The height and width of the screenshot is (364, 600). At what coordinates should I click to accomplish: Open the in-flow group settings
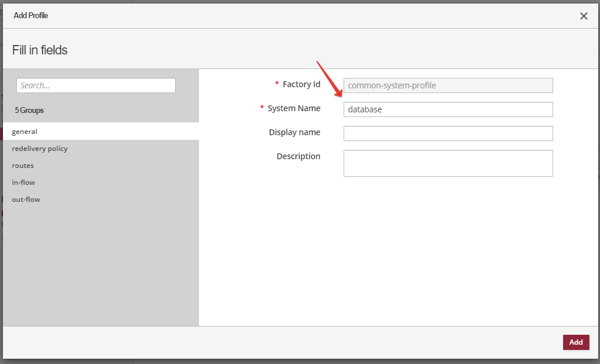(x=23, y=182)
